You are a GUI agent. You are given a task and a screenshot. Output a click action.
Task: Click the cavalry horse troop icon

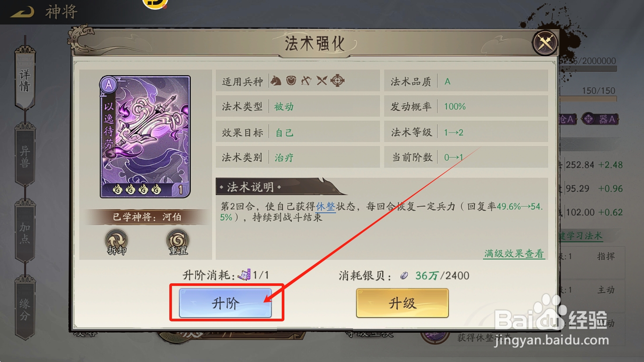click(x=276, y=81)
